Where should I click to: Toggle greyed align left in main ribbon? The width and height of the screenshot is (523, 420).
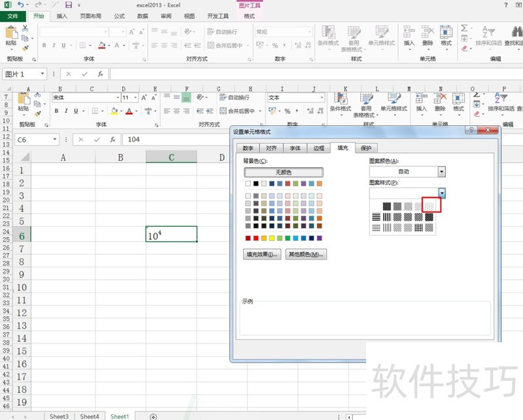tap(154, 45)
